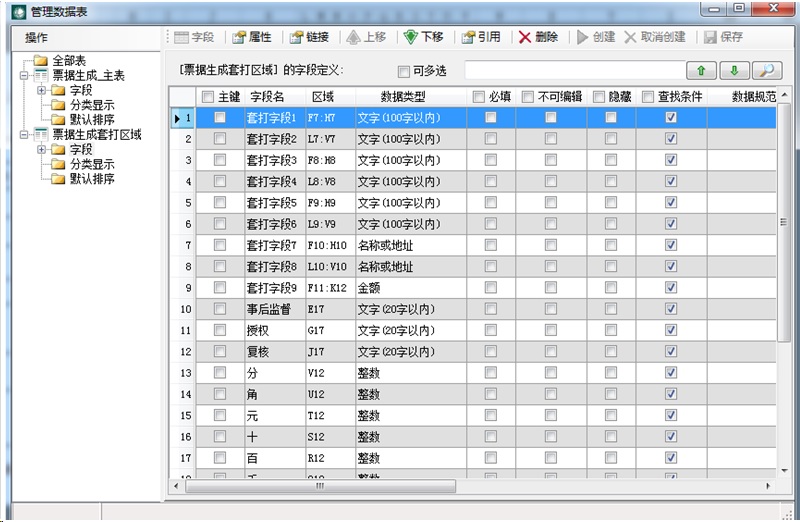Click the green up arrow search button

(x=700, y=70)
